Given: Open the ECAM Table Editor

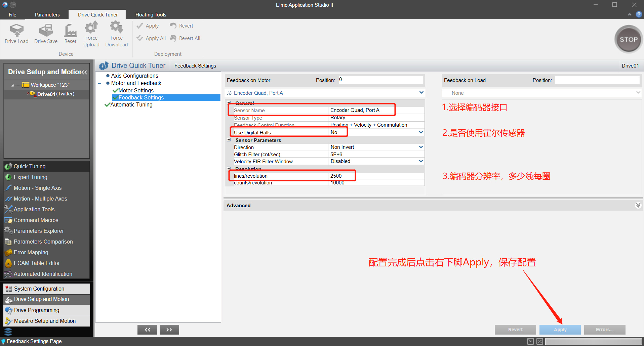Looking at the screenshot, I should coord(37,263).
